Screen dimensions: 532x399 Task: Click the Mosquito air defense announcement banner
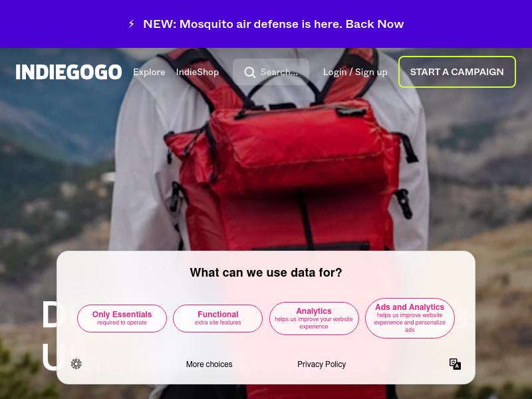click(x=266, y=24)
